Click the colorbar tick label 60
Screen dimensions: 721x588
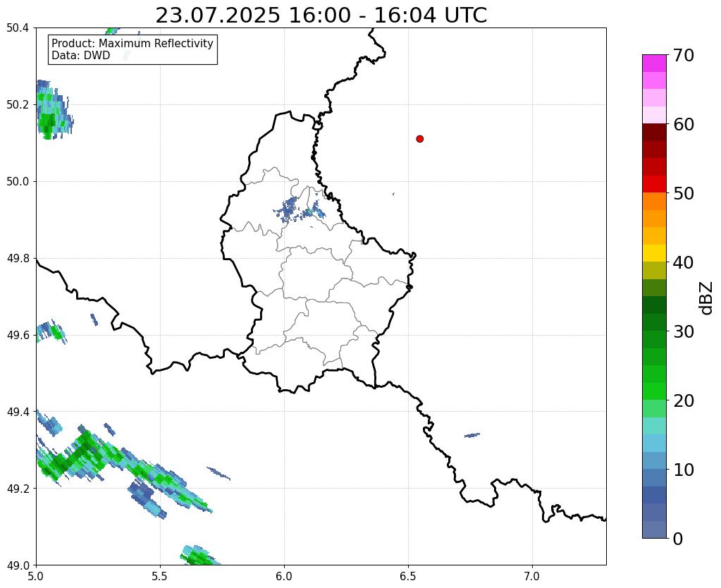[x=684, y=124]
